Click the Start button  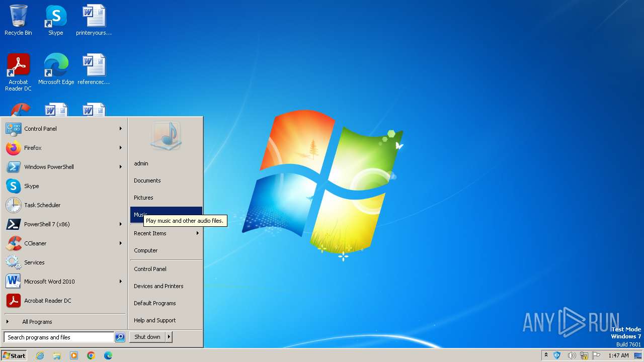pyautogui.click(x=14, y=355)
